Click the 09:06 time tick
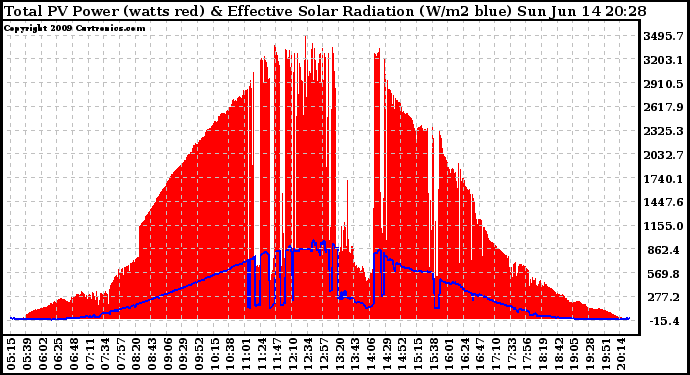The height and width of the screenshot is (375, 690). click(x=167, y=354)
